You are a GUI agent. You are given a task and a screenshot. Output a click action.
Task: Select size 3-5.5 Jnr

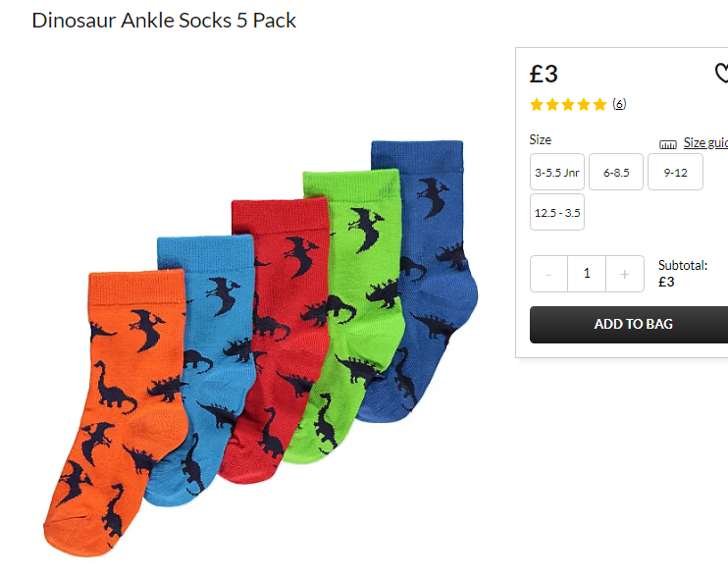pos(557,173)
